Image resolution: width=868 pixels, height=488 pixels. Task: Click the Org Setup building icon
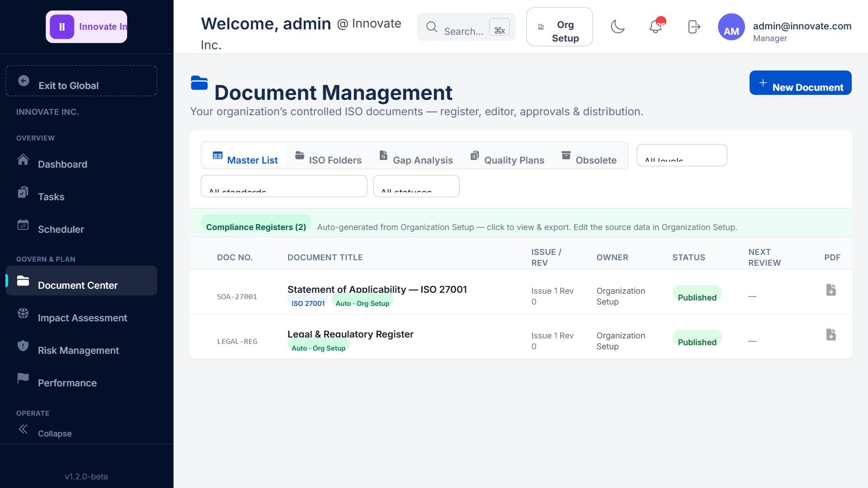pos(541,27)
